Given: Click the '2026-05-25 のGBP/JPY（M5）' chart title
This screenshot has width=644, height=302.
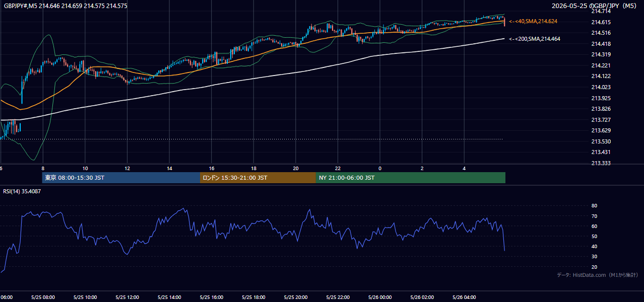Looking at the screenshot, I should click(x=595, y=6).
